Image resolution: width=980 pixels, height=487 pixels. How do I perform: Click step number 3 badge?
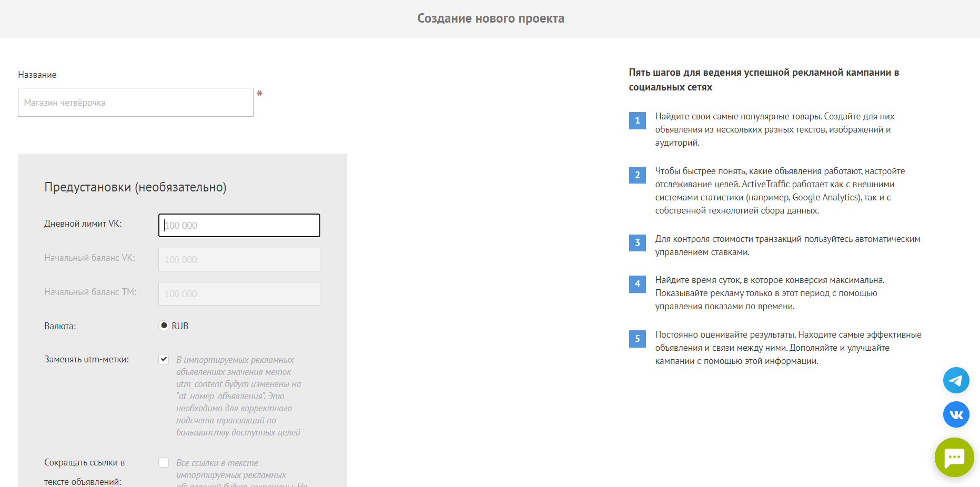pos(637,243)
